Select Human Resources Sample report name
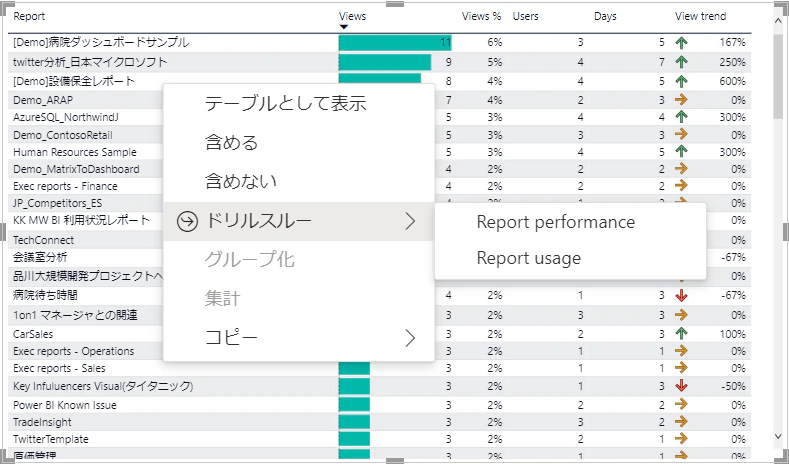 point(74,152)
